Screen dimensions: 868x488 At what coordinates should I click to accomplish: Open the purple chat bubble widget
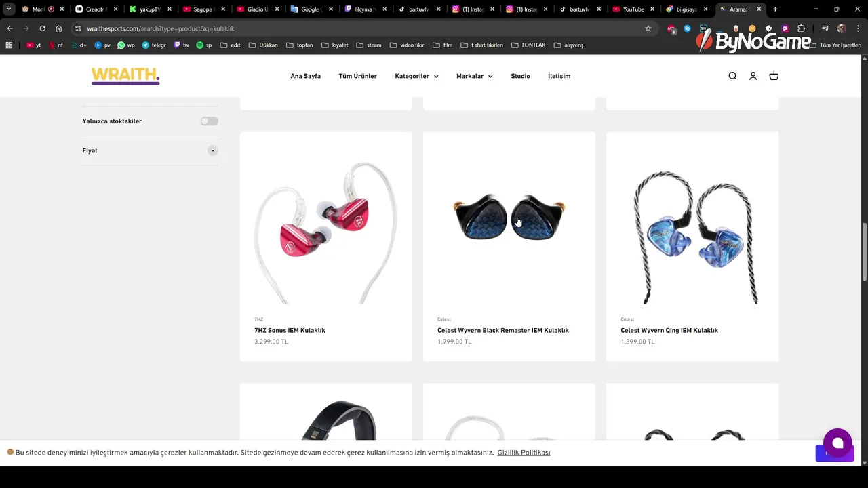click(x=837, y=443)
